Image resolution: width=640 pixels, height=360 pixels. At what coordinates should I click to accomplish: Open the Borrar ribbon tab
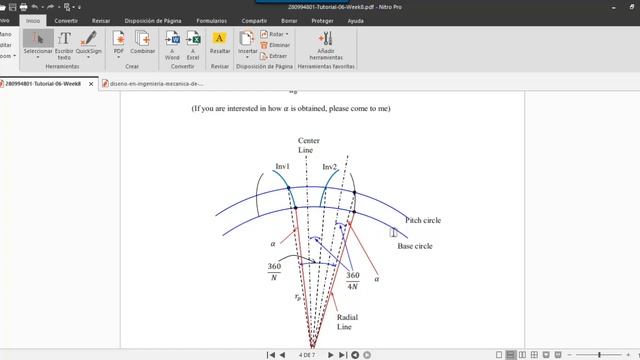click(x=289, y=21)
